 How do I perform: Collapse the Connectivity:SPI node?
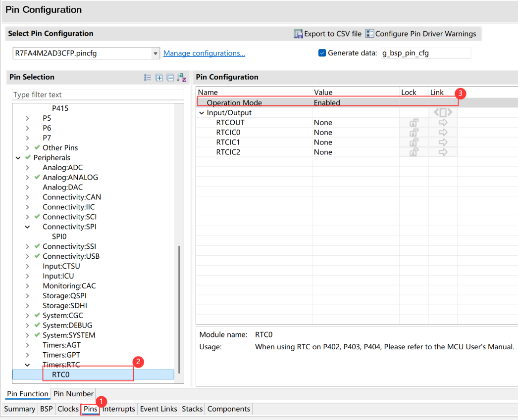tap(27, 227)
